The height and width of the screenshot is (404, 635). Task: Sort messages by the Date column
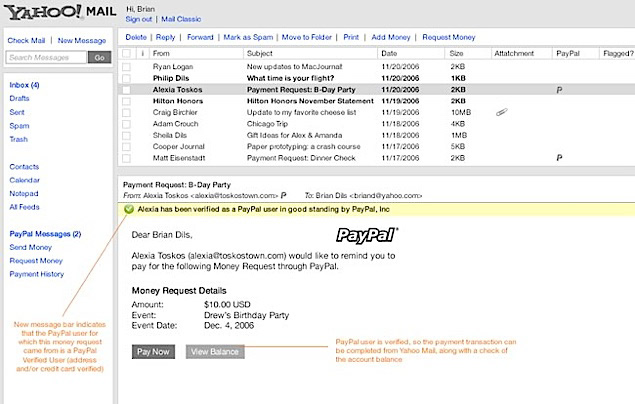coord(389,53)
